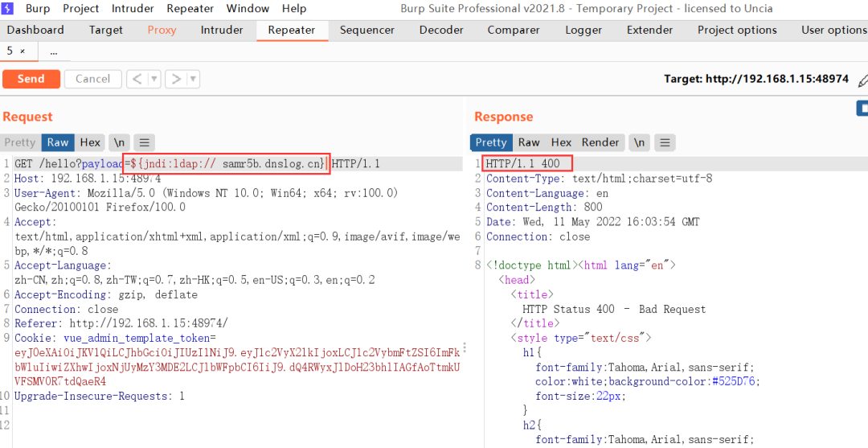This screenshot has height=448, width=868.
Task: Open the Help menu
Action: (x=294, y=8)
